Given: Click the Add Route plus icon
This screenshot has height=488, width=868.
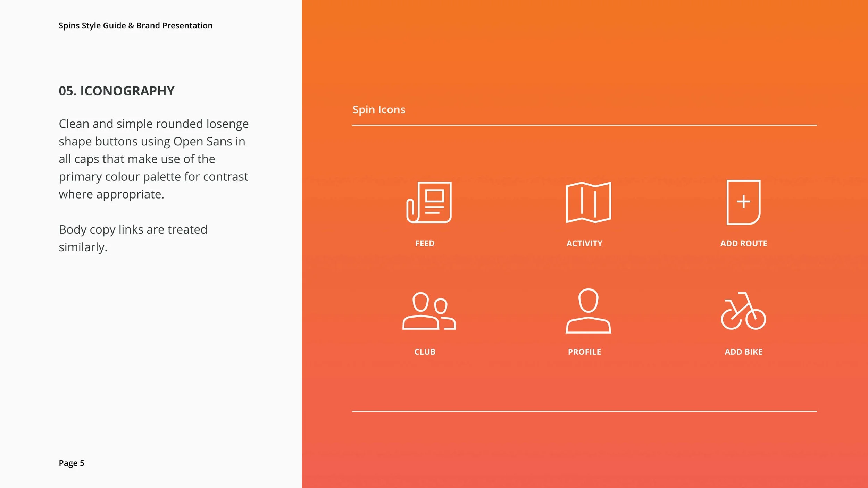Looking at the screenshot, I should [743, 202].
